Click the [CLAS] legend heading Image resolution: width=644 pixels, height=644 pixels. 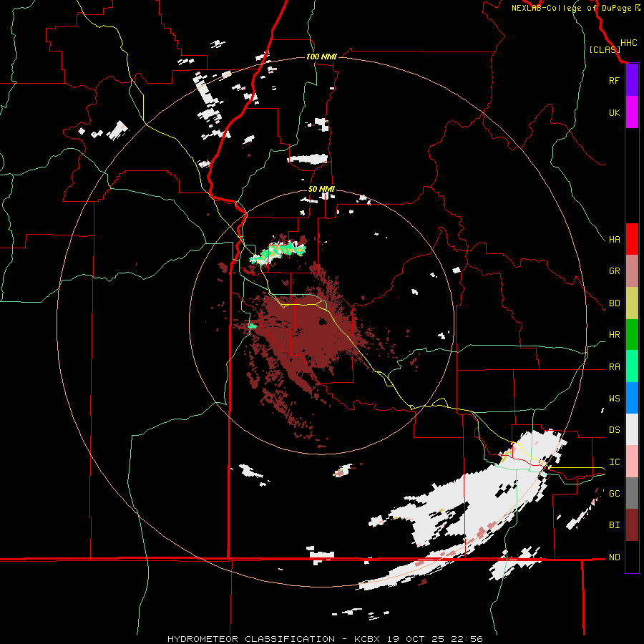click(605, 50)
